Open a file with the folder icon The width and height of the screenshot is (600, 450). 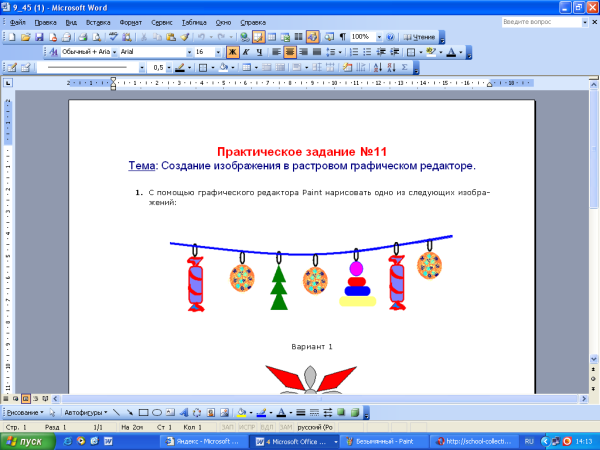click(x=25, y=37)
